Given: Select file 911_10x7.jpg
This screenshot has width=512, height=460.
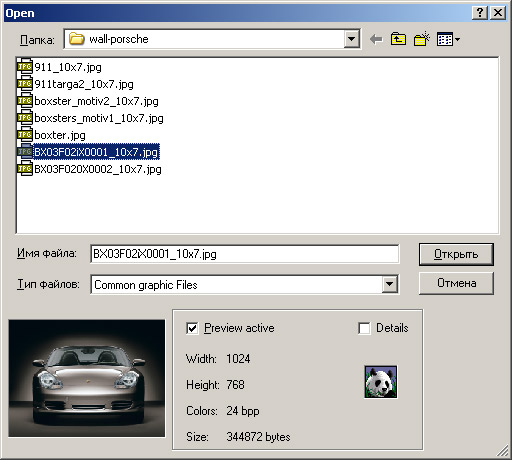Looking at the screenshot, I should coord(68,67).
